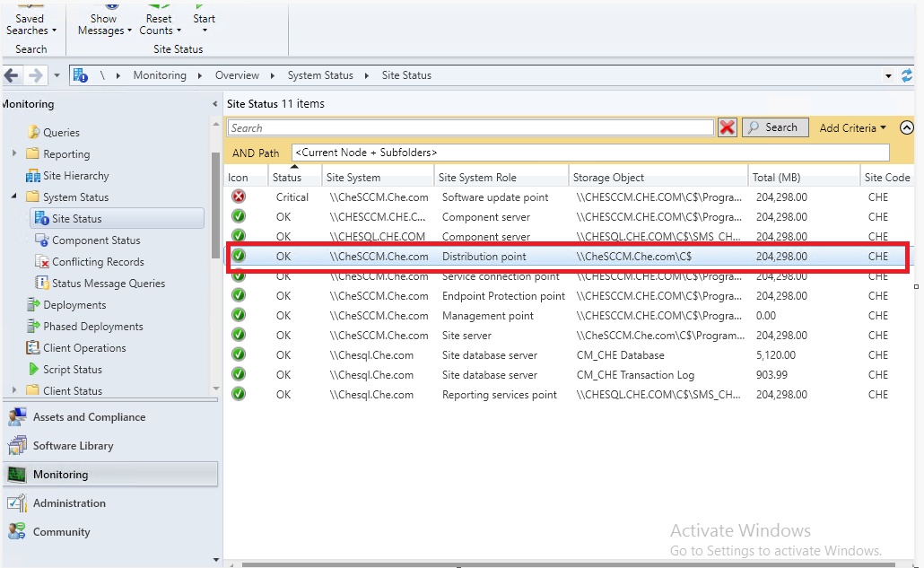Go forward using the navigation arrow
The height and width of the screenshot is (568, 924).
point(35,74)
